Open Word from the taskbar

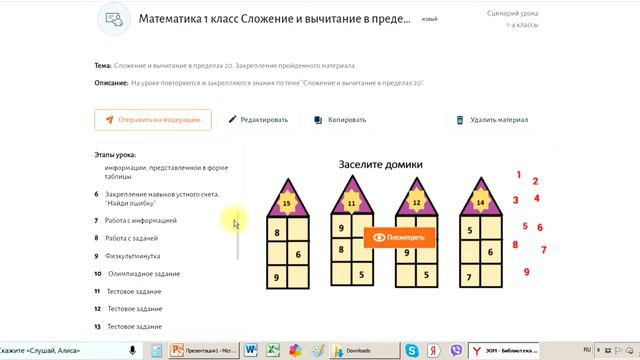251,350
